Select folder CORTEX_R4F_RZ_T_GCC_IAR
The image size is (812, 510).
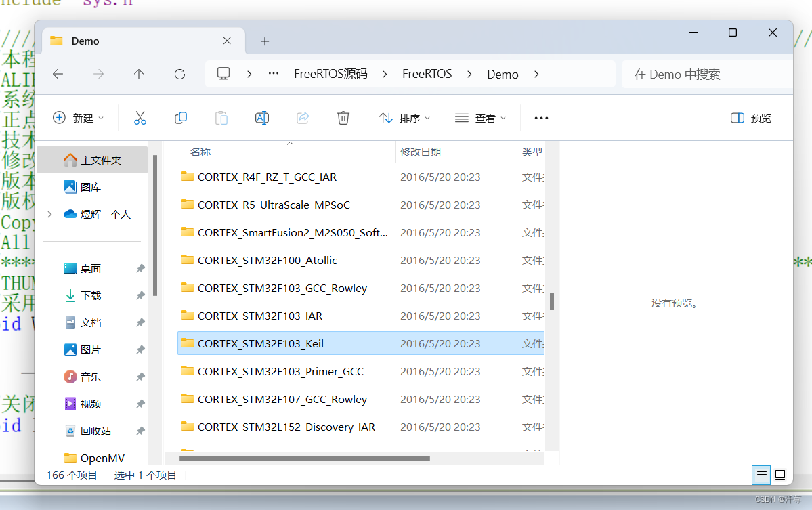pos(361,177)
